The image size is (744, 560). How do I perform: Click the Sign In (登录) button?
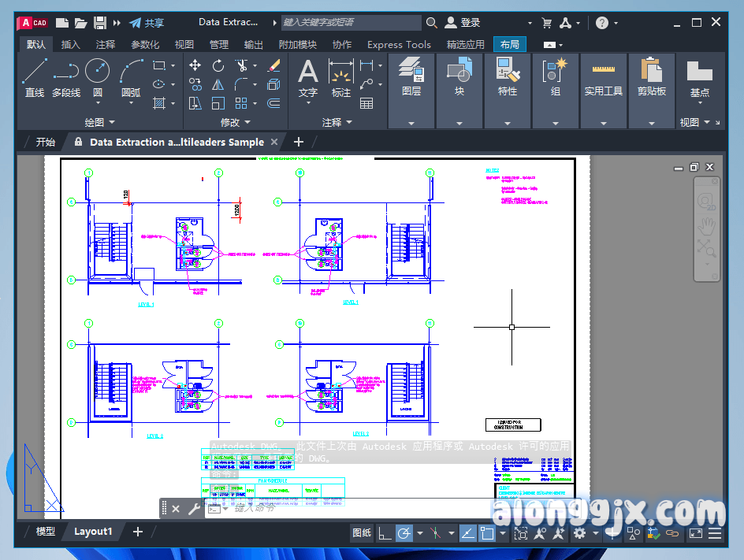coord(463,23)
